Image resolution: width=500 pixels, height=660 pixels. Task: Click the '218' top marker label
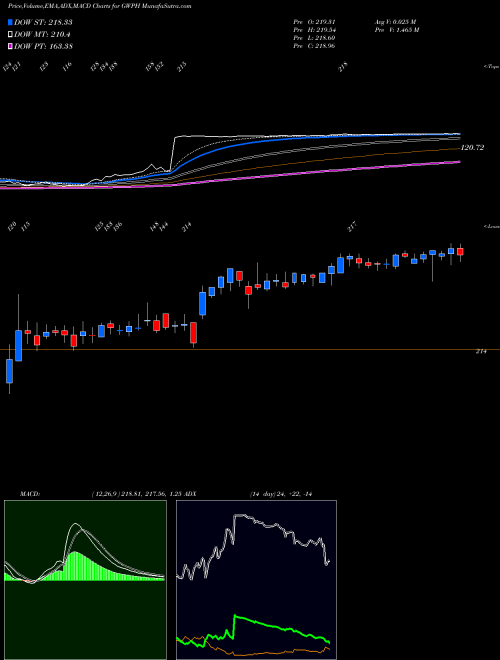pyautogui.click(x=344, y=67)
